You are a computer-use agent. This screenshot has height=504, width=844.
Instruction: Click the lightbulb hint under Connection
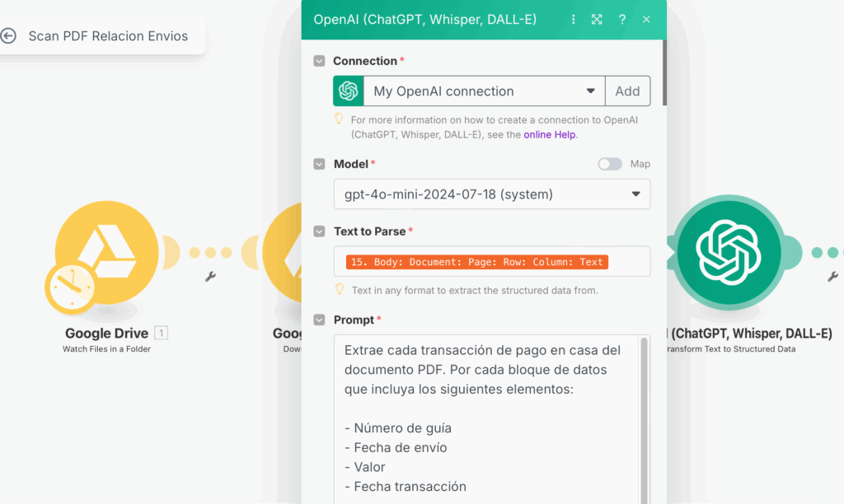pyautogui.click(x=339, y=119)
